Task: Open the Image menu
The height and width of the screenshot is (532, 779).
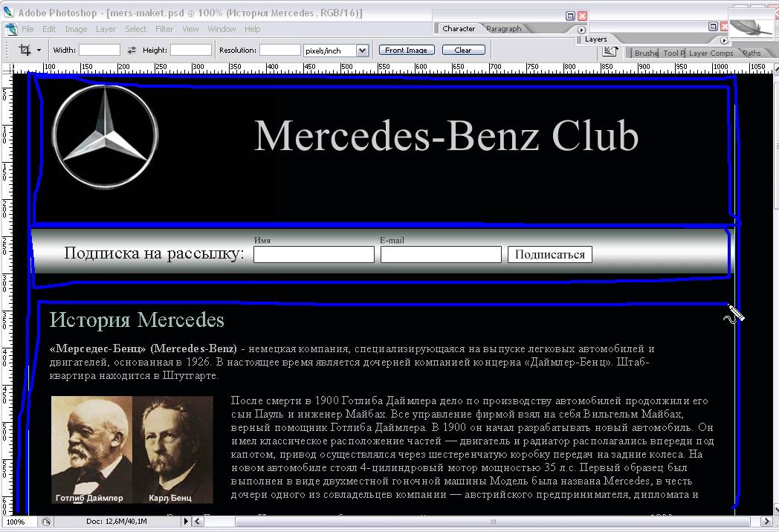Action: pos(76,29)
